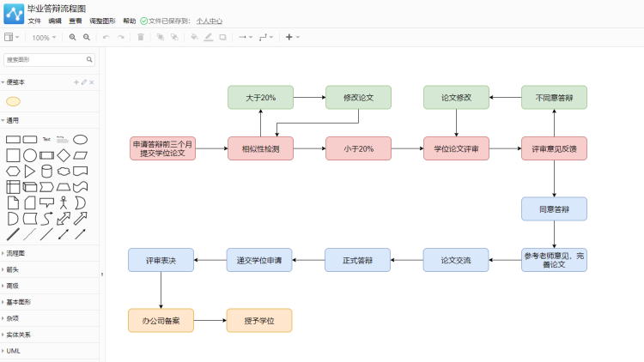Click the sidebar collapse handle
Screen dimensions: 644x362
102,275
